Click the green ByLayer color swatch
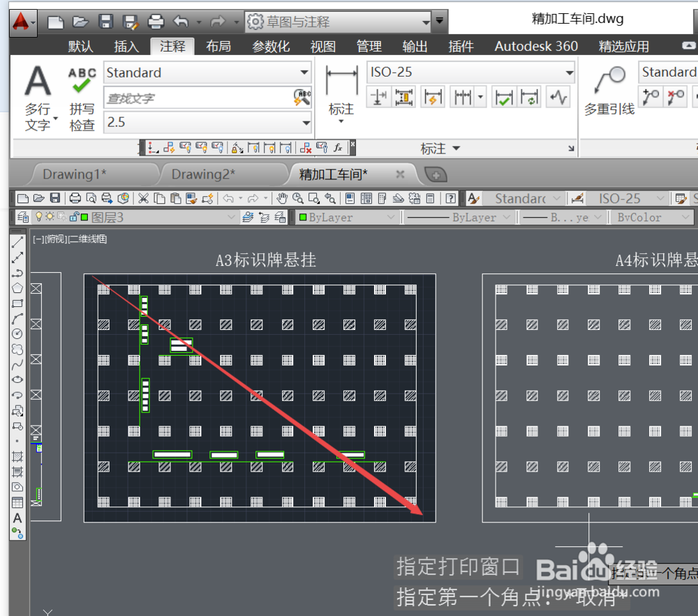This screenshot has width=698, height=616. pyautogui.click(x=303, y=217)
